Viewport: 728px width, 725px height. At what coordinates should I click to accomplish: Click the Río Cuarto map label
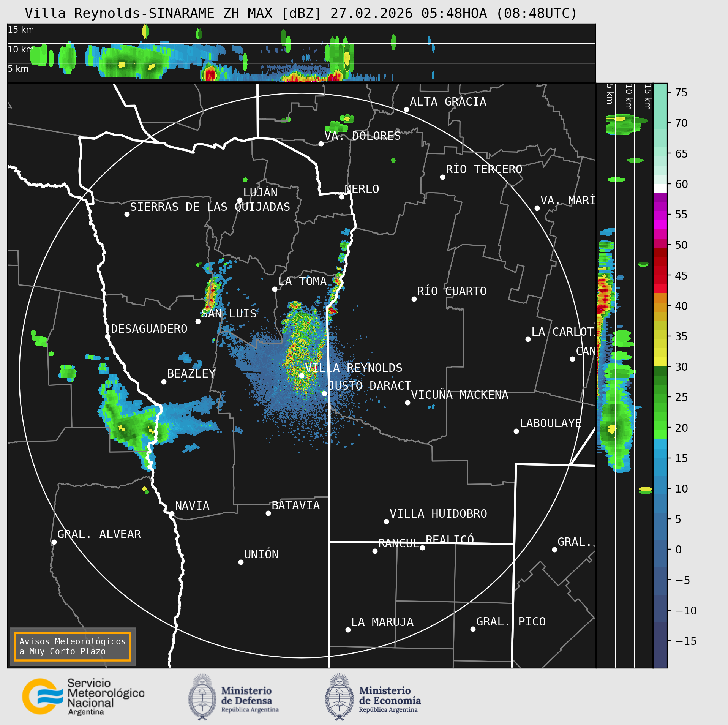[x=452, y=291]
